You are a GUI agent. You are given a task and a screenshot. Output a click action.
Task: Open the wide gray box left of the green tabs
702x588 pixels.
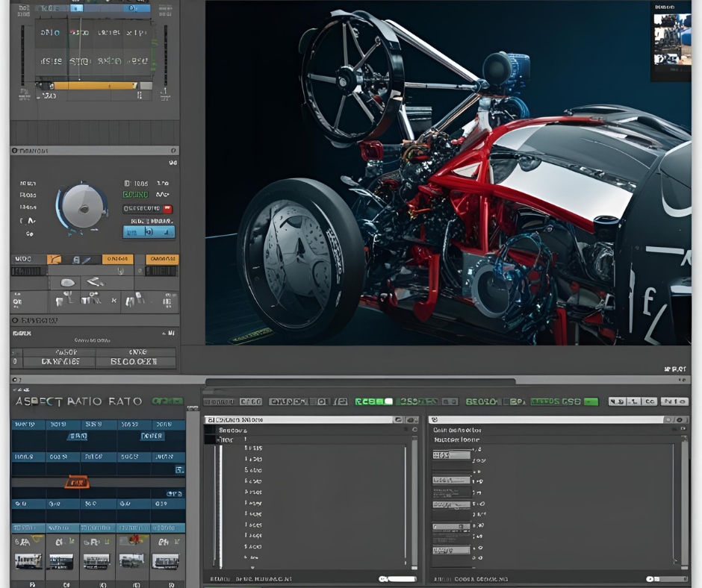click(308, 402)
